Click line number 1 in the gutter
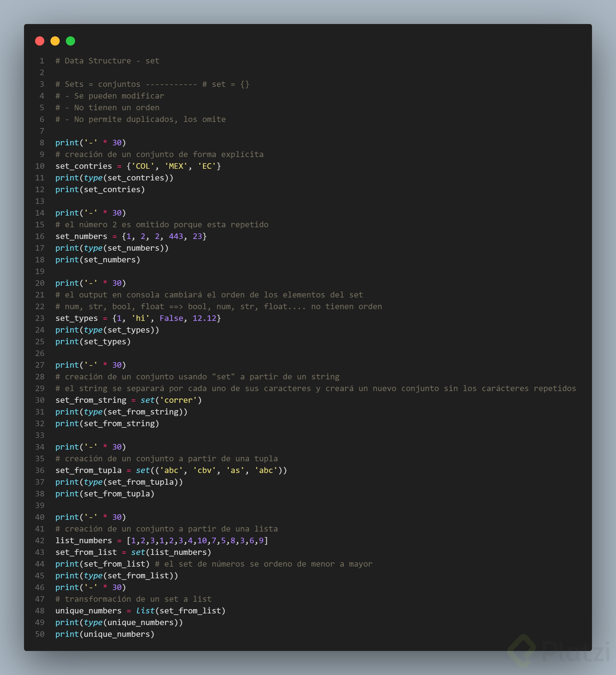Viewport: 616px width, 675px height. click(42, 61)
